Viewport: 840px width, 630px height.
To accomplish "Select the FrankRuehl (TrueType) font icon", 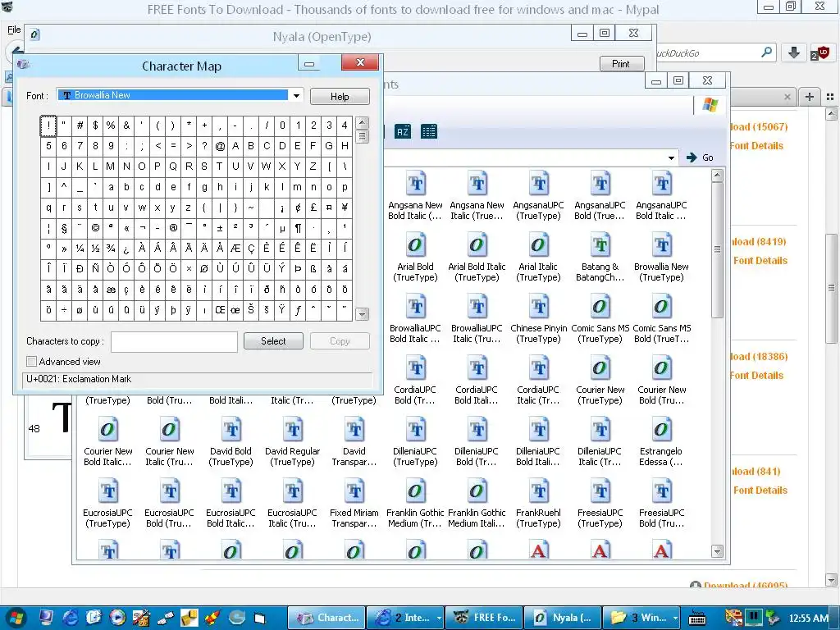I will point(538,492).
